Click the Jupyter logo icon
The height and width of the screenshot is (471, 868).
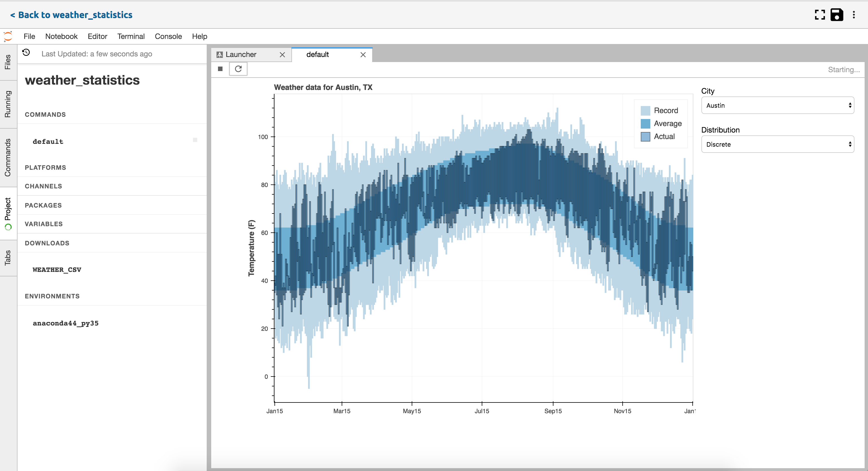point(8,36)
